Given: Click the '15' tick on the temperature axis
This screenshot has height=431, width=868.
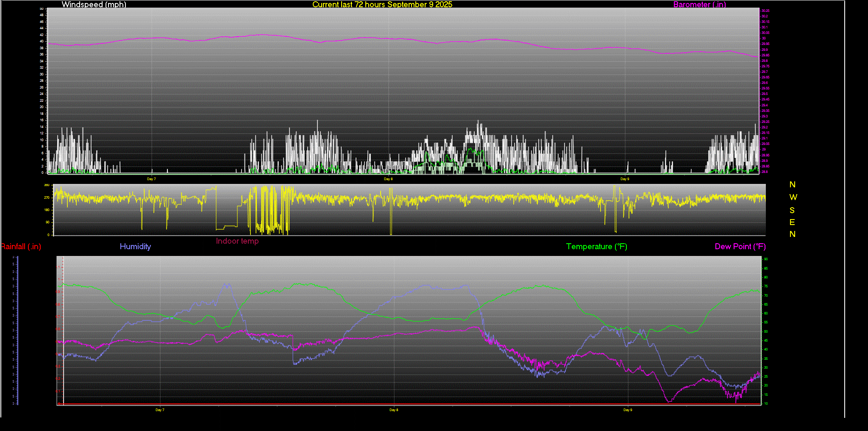Looking at the screenshot, I should (x=766, y=395).
